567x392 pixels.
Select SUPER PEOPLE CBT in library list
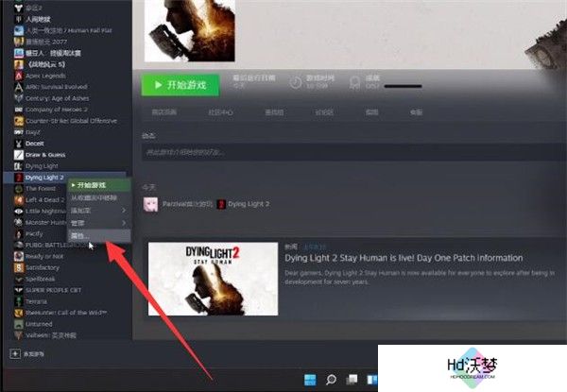[53, 291]
